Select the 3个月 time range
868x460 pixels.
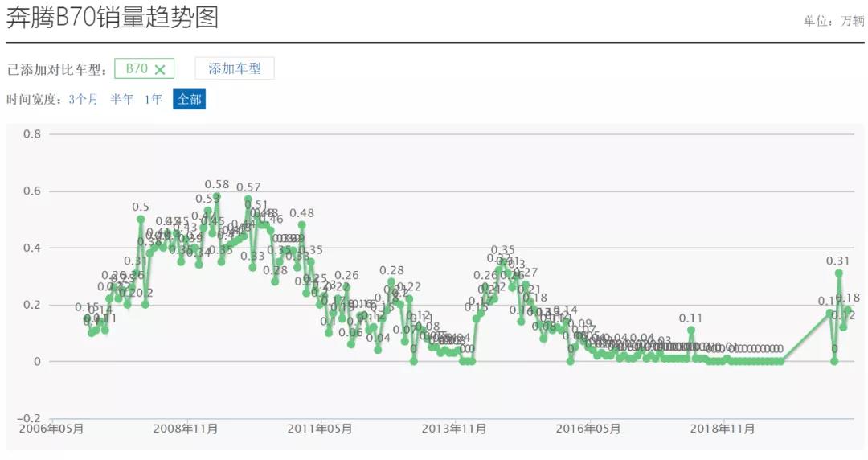(83, 99)
